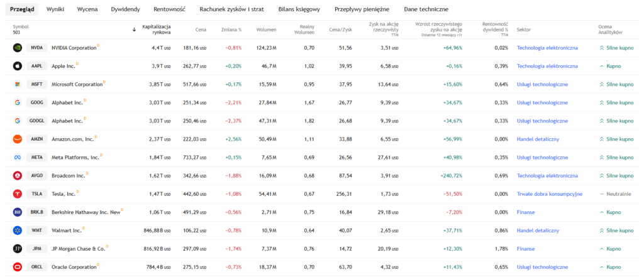Viewport: 644px width, 277px height.
Task: Click the NVIDIA company logo icon
Action: click(18, 47)
